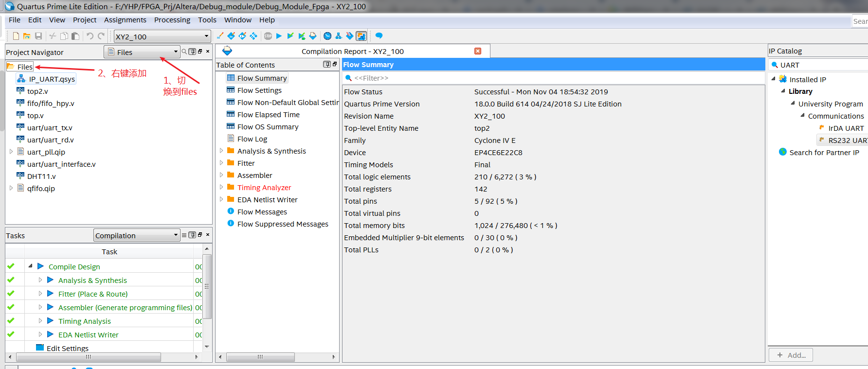Open the Chip Planner toolbar icon

click(253, 36)
